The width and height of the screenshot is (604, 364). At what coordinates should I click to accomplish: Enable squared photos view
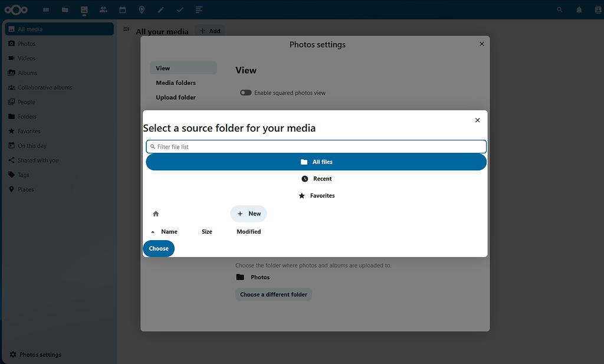(x=245, y=93)
